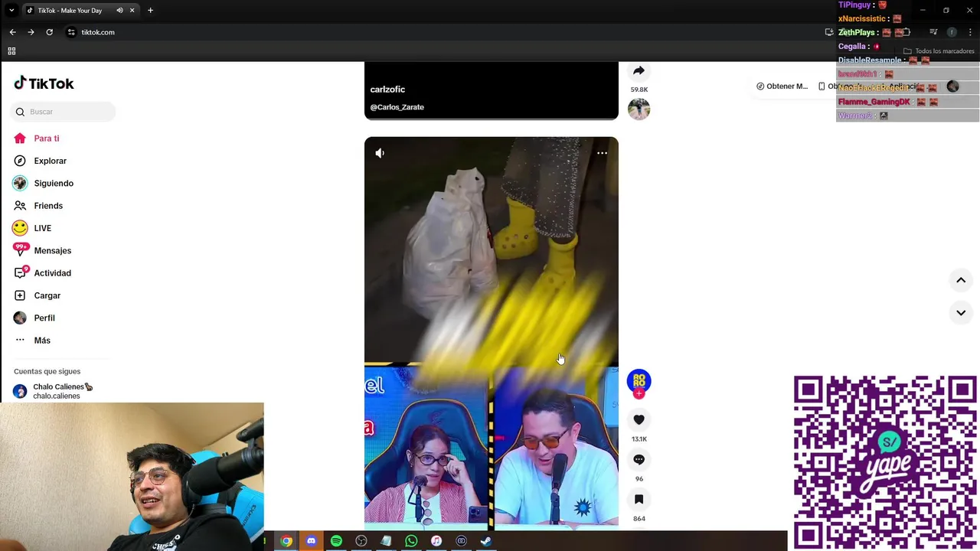Mute the video with speaker icon
Image resolution: width=980 pixels, height=551 pixels.
pos(380,153)
